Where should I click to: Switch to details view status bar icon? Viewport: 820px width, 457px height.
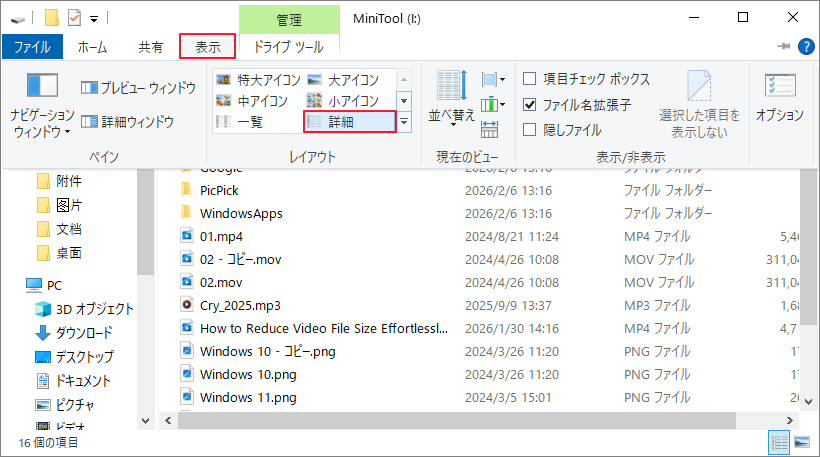pos(779,443)
